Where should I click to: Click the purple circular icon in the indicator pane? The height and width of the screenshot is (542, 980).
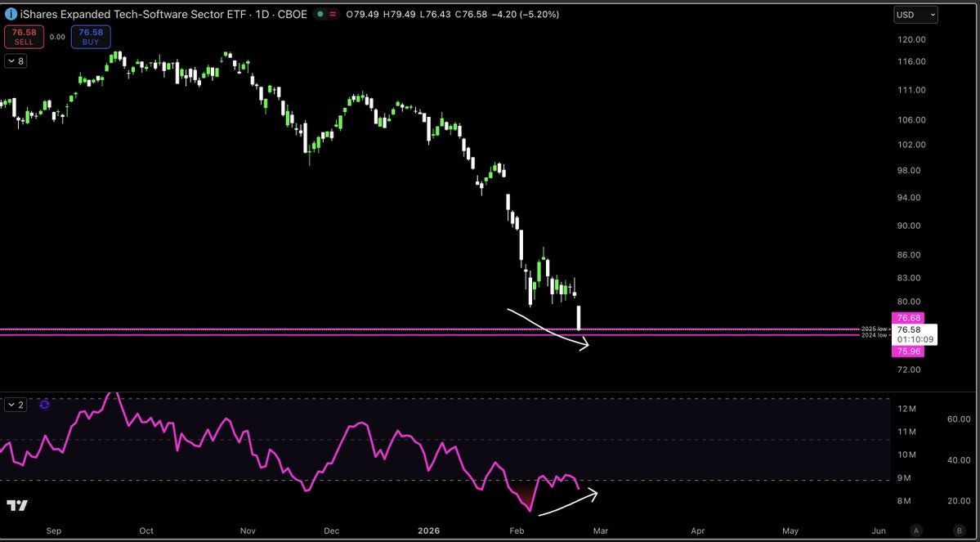click(x=44, y=405)
